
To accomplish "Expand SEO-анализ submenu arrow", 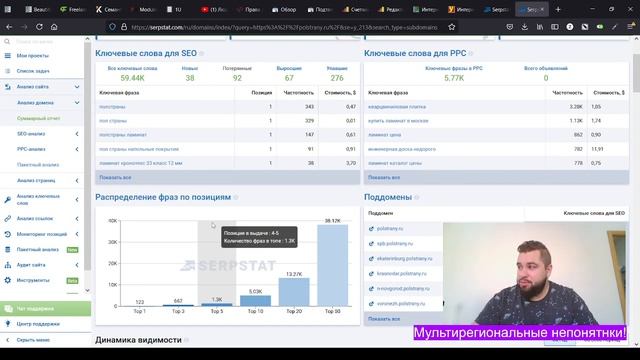I will tap(77, 134).
